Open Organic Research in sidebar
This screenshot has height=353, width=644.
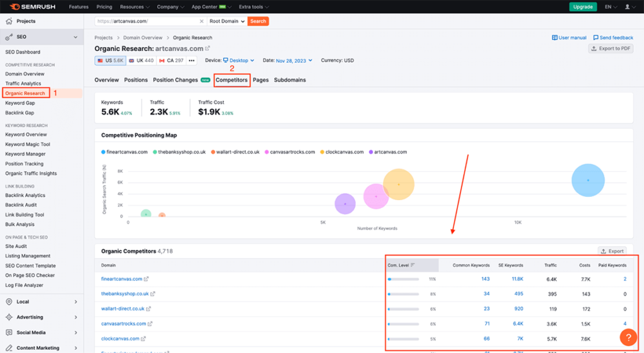[x=25, y=93]
